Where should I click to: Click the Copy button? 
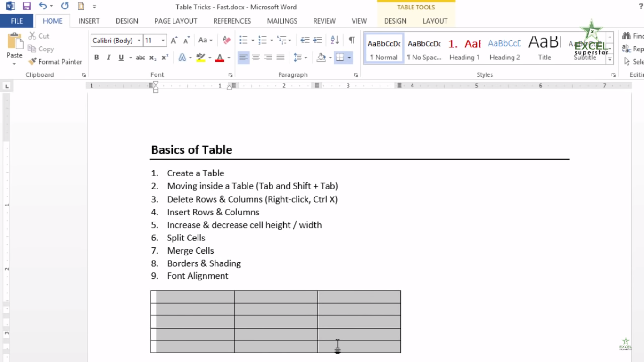coord(41,49)
